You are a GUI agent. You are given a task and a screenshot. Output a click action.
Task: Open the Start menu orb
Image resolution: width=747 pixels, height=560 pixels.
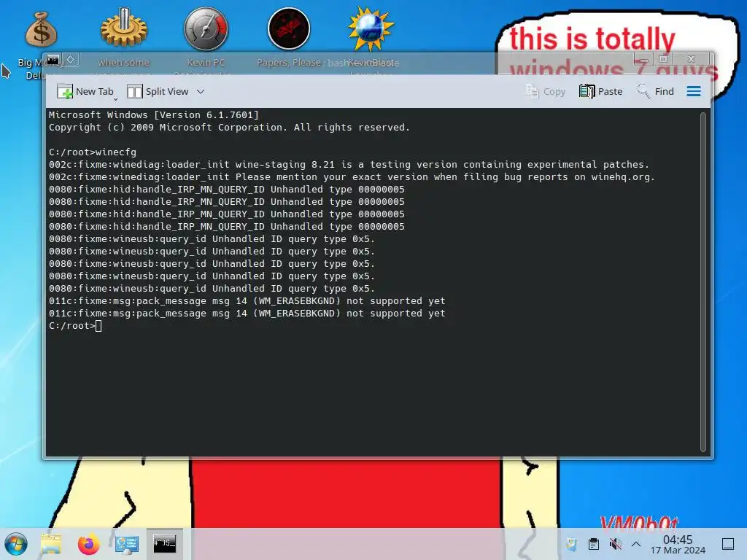tap(16, 544)
